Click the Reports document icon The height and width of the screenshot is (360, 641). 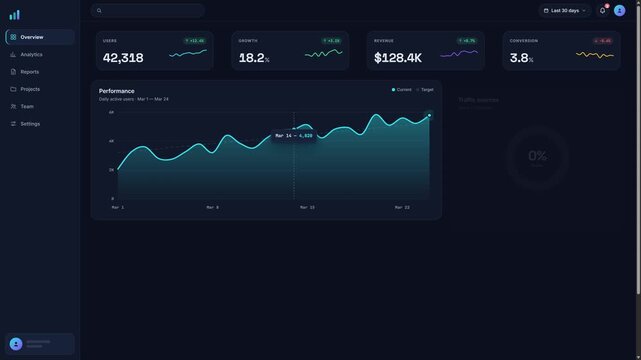(13, 72)
